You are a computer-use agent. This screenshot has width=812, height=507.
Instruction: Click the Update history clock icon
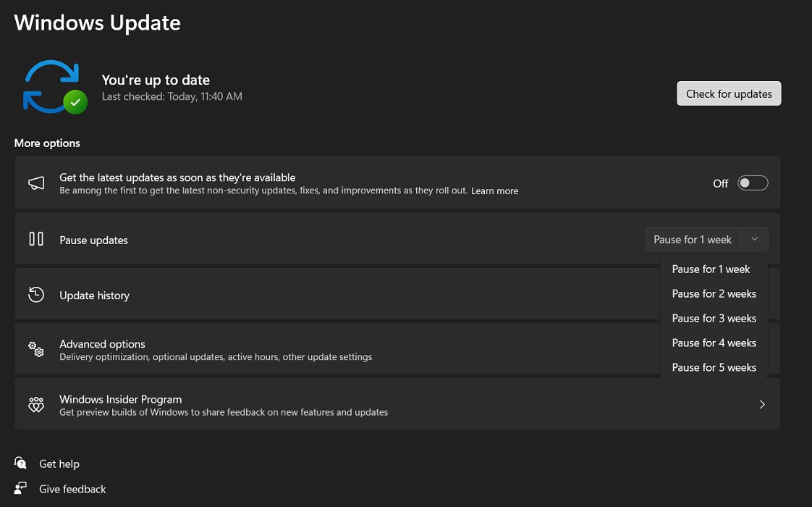36,295
